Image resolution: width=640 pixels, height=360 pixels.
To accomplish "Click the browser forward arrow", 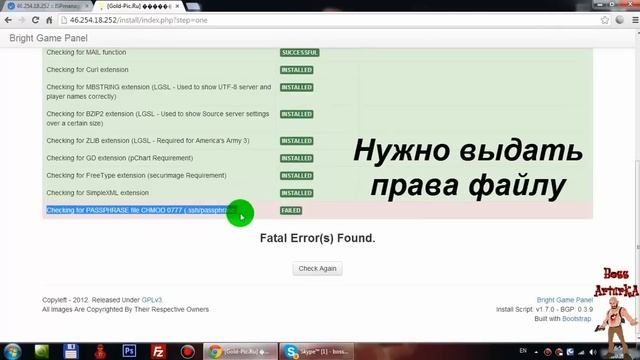I will tap(22, 20).
